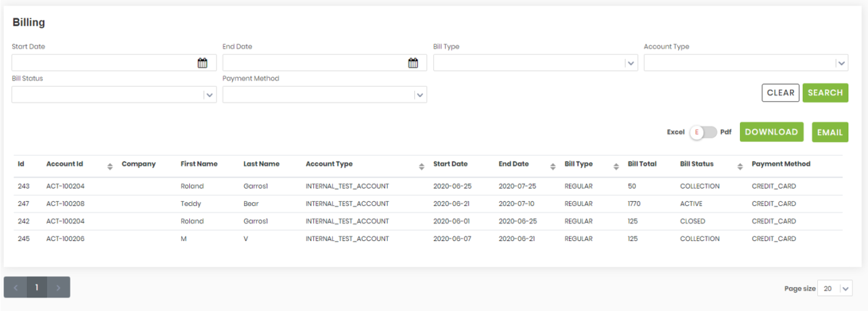
Task: Open the Account Type filter dropdown
Action: [842, 63]
